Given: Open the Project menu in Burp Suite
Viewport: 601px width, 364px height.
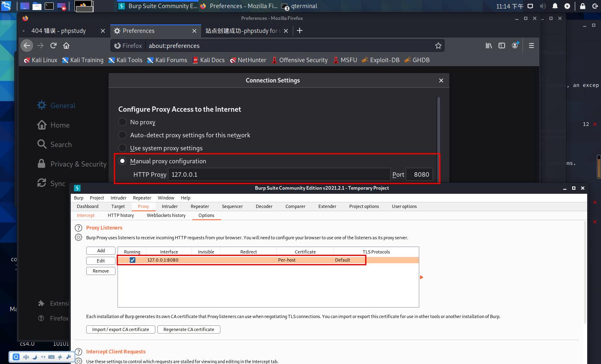Looking at the screenshot, I should (x=97, y=198).
